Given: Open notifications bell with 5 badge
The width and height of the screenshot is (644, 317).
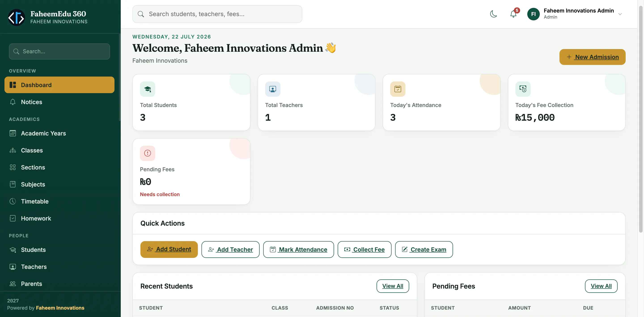Looking at the screenshot, I should click(x=513, y=14).
